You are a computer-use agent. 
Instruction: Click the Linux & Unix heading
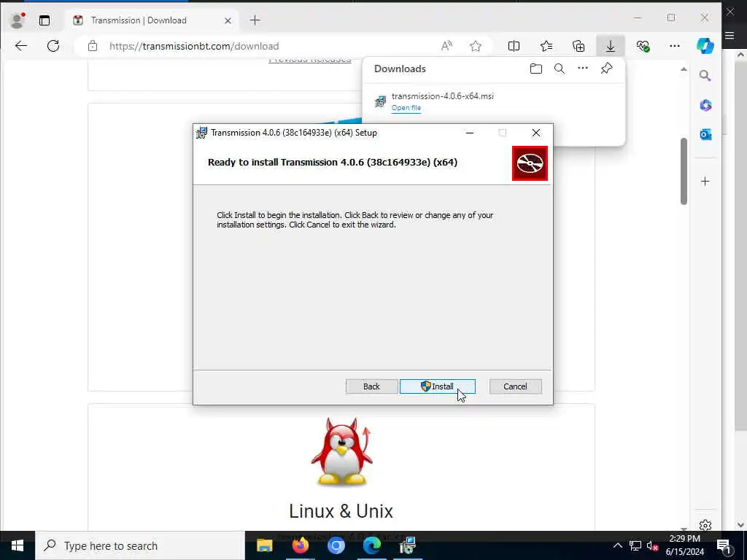341,511
